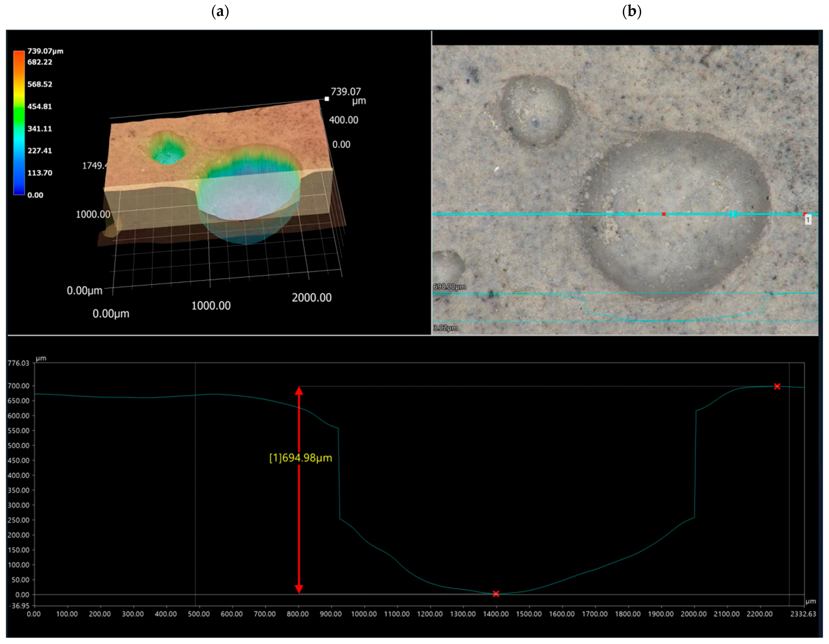Screen dimensions: 829x644
Task: Click the 341.11 color legend value
Action: point(39,129)
